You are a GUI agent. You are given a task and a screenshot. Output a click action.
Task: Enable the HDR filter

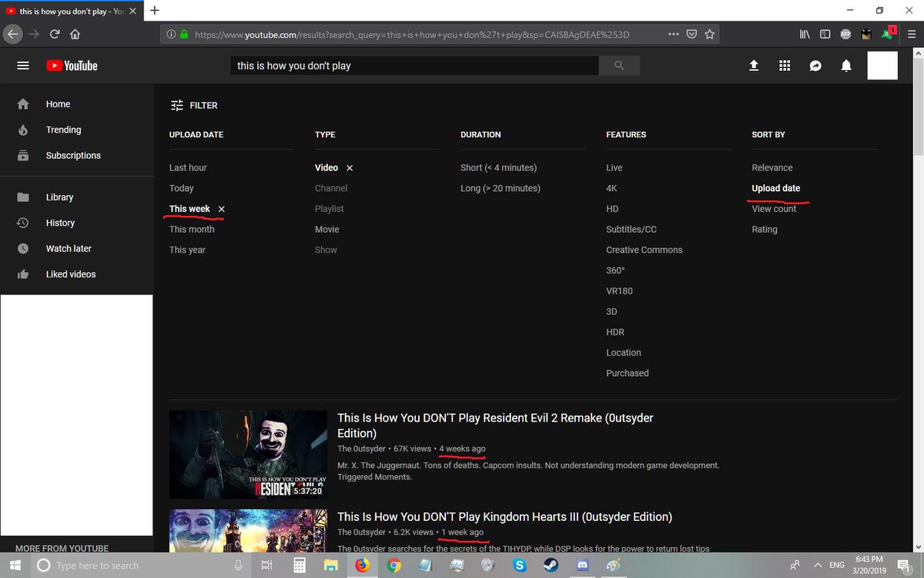615,332
